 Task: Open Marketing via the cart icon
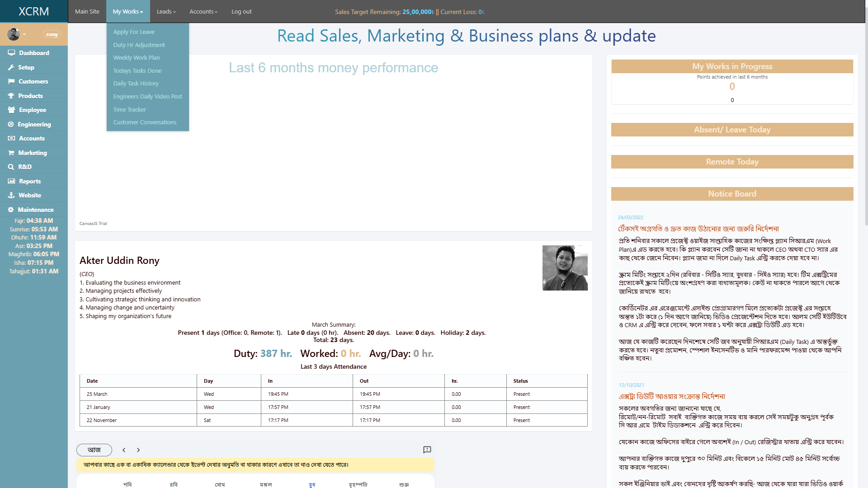click(11, 153)
